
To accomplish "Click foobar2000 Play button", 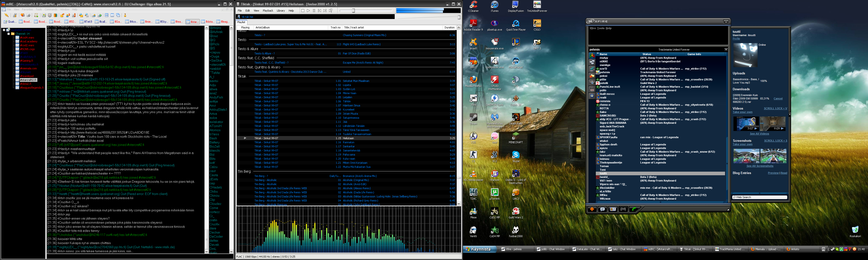I will coord(308,11).
